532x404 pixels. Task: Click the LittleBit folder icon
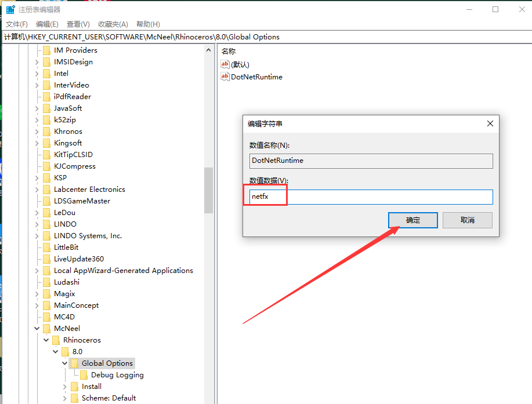tap(47, 248)
